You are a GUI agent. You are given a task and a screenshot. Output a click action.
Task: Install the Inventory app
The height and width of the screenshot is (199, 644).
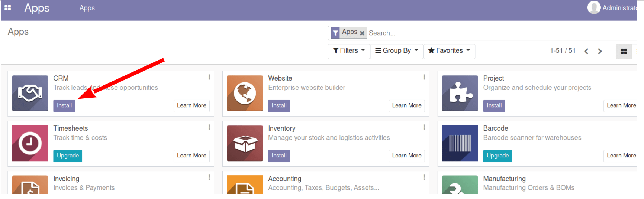point(279,156)
